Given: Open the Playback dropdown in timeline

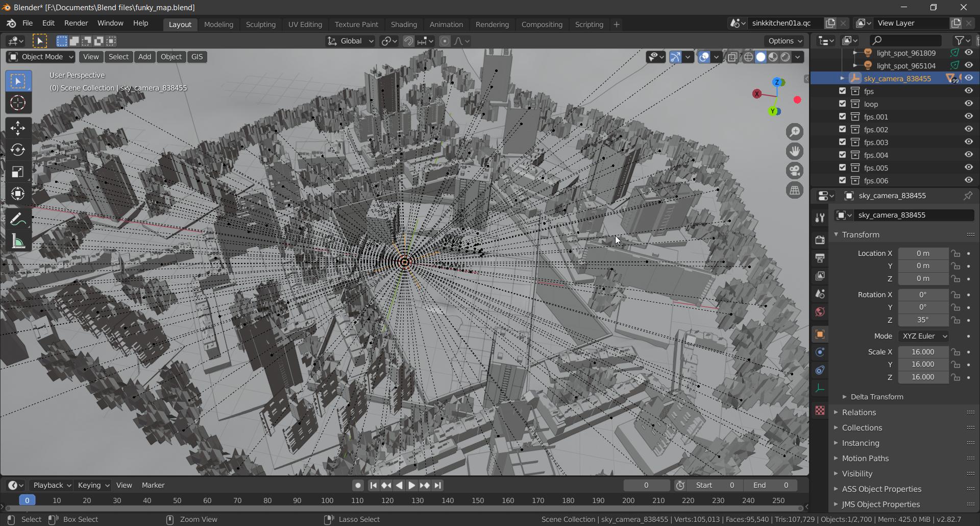Looking at the screenshot, I should (52, 485).
